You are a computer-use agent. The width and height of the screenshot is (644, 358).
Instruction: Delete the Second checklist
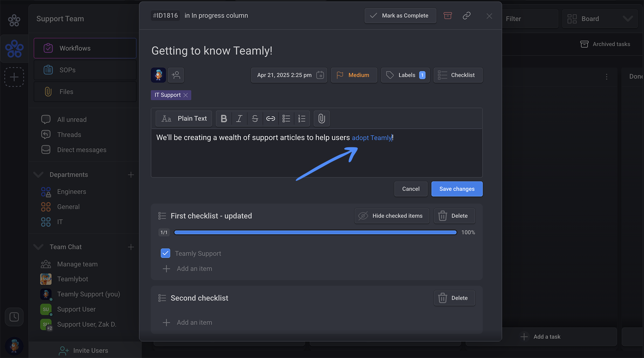pos(454,298)
